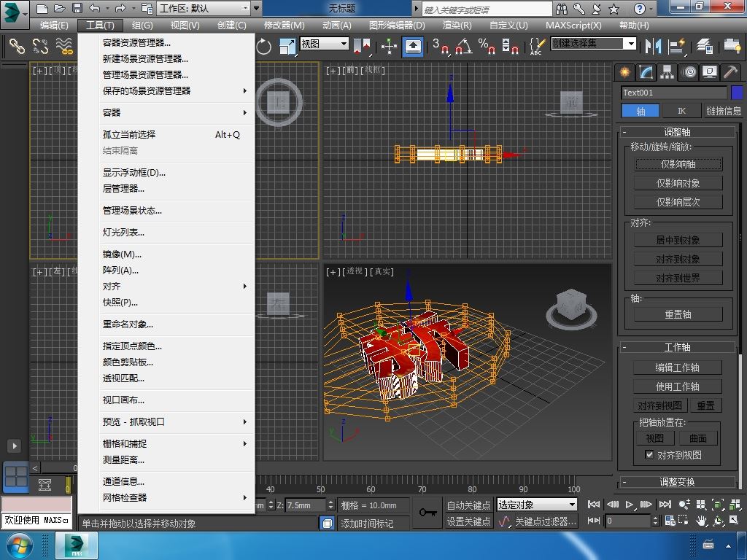The image size is (747, 560).
Task: Open the 视图 reference coordinate dropdown
Action: (x=344, y=44)
